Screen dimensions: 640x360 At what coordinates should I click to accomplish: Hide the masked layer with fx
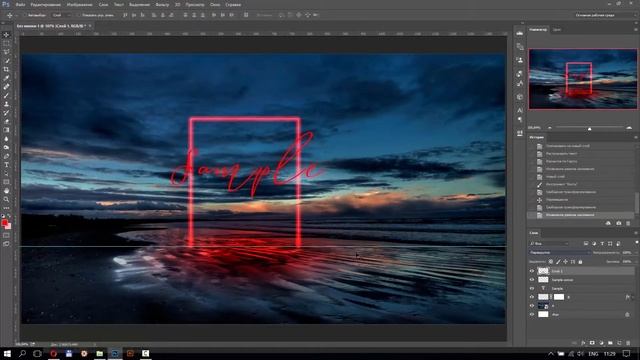[532, 297]
